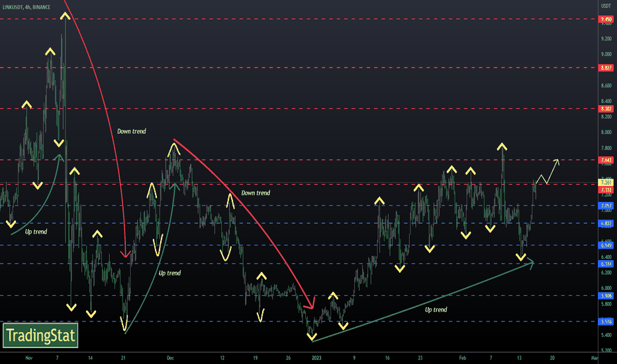Click the LINKUSDT, 4h, BINANCE symbol title
Screen dimensions: 617x364
coord(26,7)
